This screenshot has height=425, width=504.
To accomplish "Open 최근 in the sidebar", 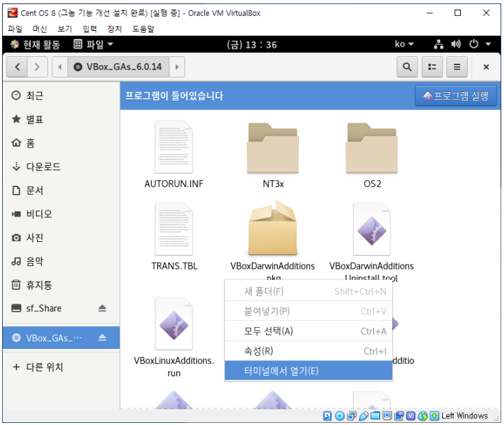I will [x=61, y=95].
